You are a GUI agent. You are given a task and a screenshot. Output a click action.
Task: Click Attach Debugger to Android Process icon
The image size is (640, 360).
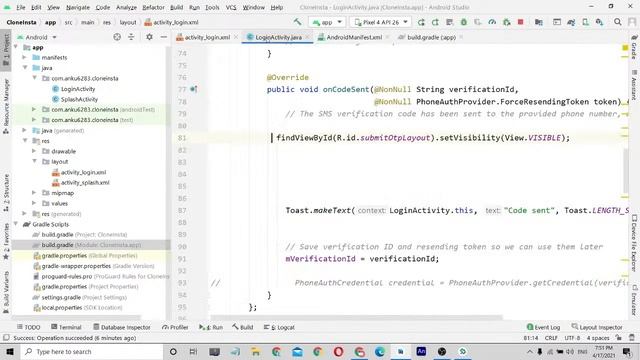(507, 22)
